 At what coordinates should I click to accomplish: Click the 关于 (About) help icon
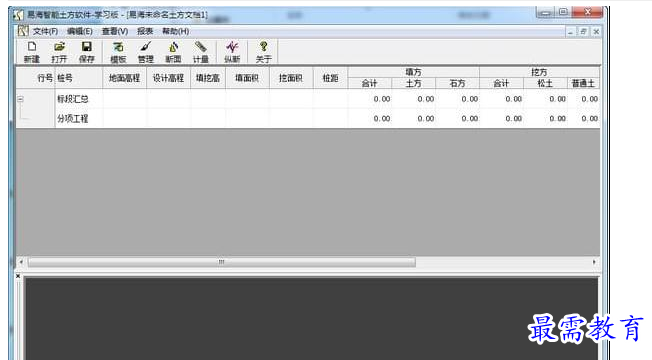[x=263, y=52]
